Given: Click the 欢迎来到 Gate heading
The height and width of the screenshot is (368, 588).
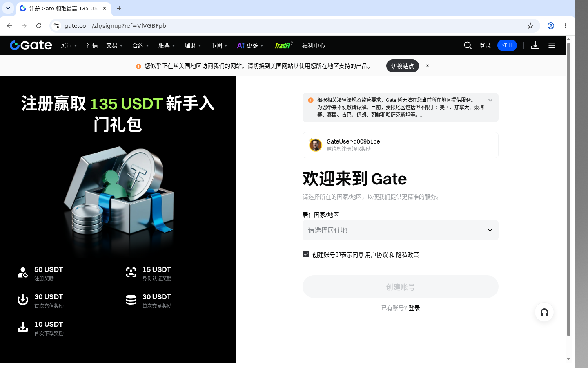Looking at the screenshot, I should point(355,179).
